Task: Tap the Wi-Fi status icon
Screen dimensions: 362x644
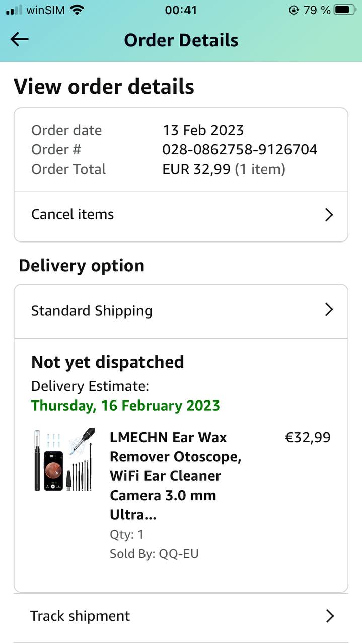Action: (77, 10)
